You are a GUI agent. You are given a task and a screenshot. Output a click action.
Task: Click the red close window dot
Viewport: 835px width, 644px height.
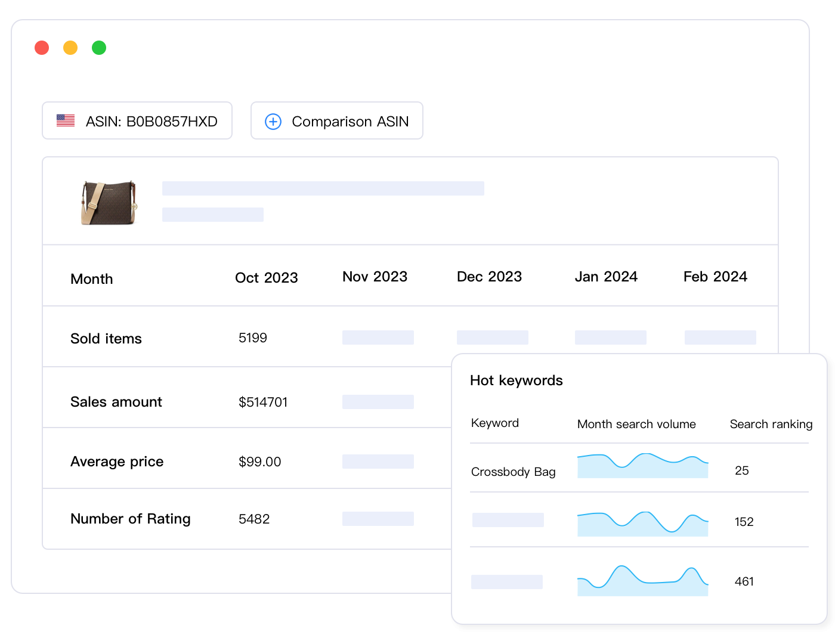click(42, 48)
